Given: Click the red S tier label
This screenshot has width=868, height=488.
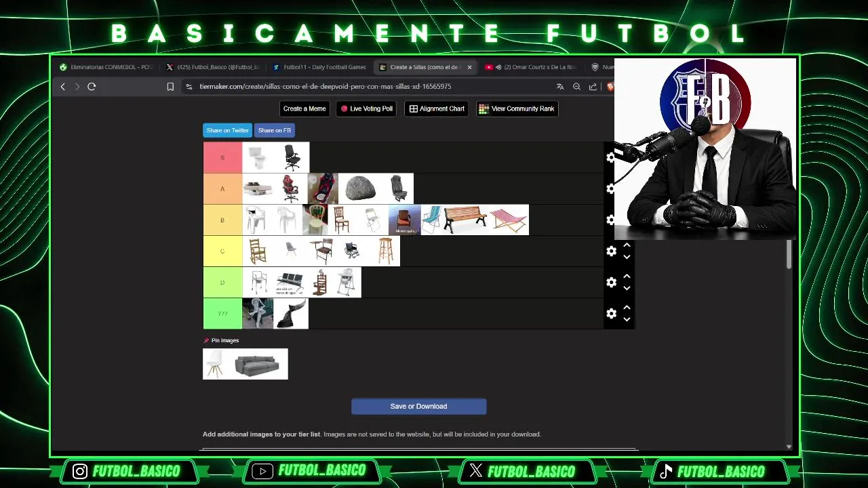Looking at the screenshot, I should pos(222,157).
